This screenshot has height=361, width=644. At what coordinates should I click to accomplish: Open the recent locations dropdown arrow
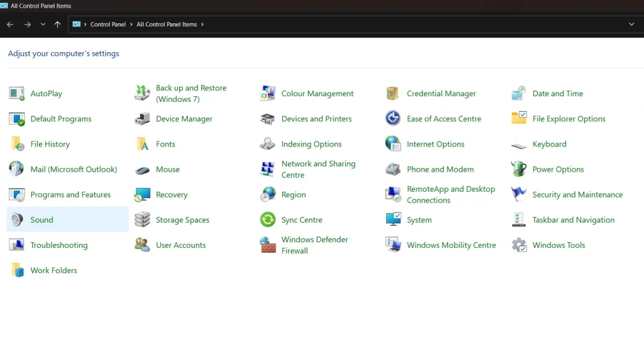point(43,25)
